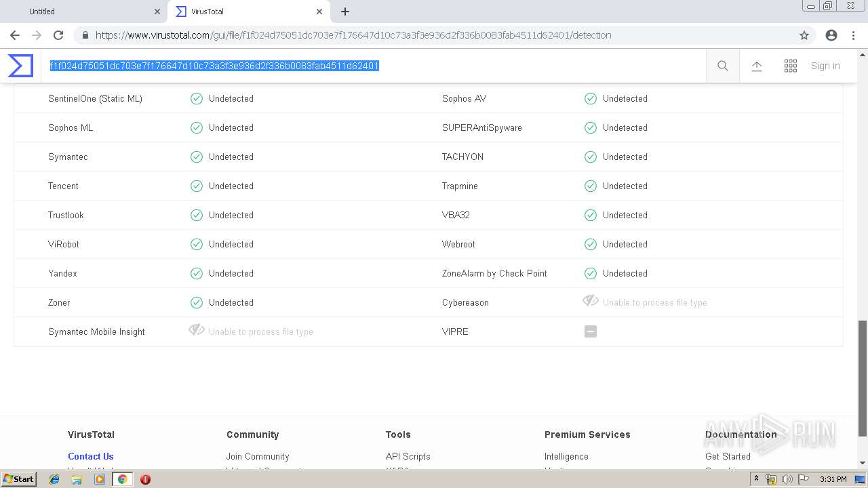Viewport: 868px width, 488px height.
Task: Open File Explorer from taskbar
Action: point(77,479)
